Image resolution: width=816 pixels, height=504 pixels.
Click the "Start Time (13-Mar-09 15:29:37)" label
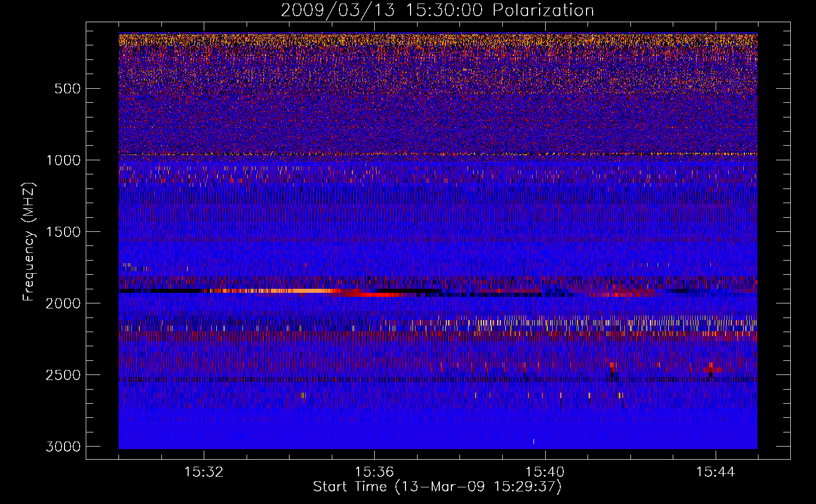(437, 487)
